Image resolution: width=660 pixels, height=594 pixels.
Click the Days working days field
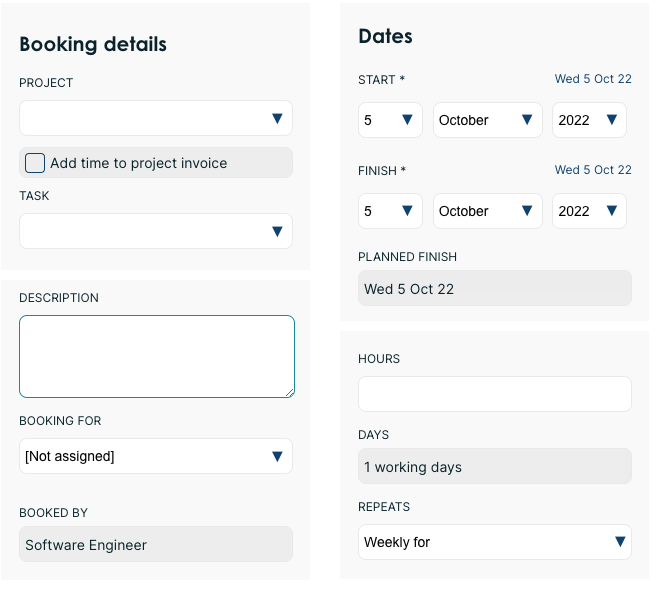click(x=494, y=467)
